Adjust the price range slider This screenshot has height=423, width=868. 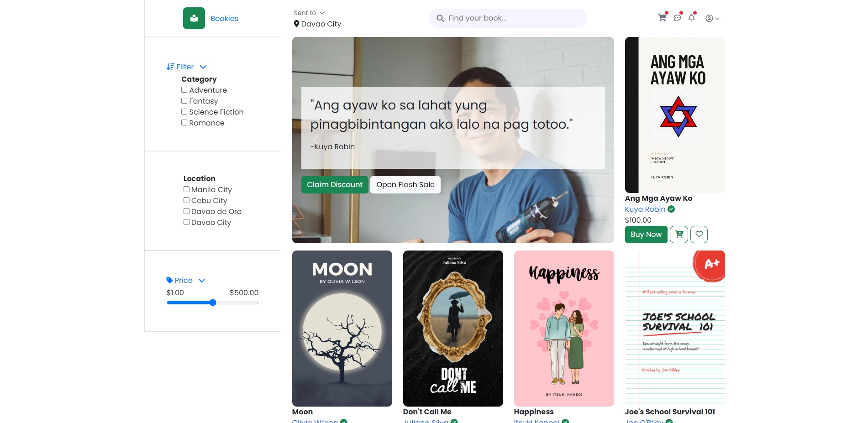(x=213, y=302)
